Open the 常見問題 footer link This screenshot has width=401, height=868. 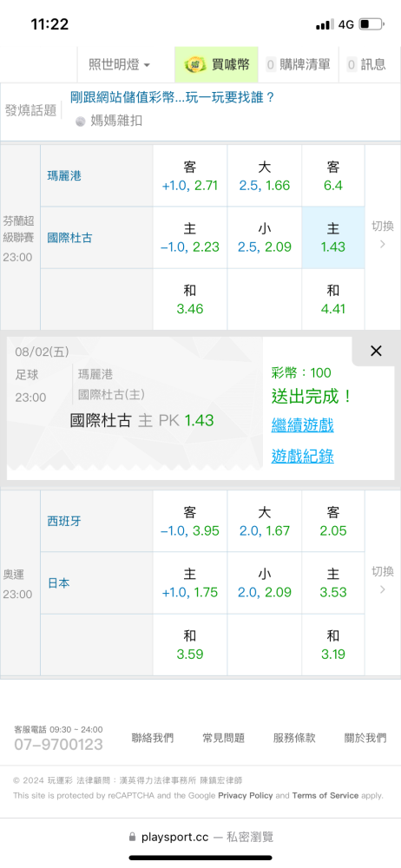coord(224,737)
